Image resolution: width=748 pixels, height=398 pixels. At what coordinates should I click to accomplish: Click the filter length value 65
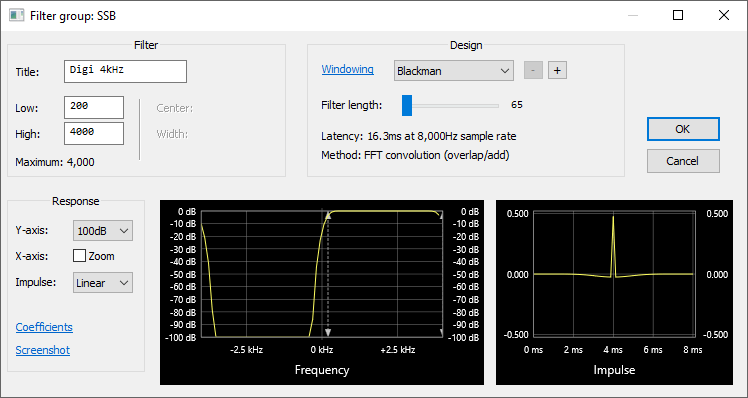pyautogui.click(x=517, y=105)
